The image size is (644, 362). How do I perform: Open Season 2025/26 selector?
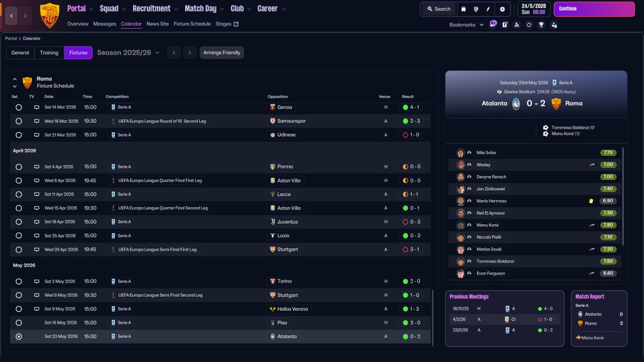pyautogui.click(x=128, y=53)
